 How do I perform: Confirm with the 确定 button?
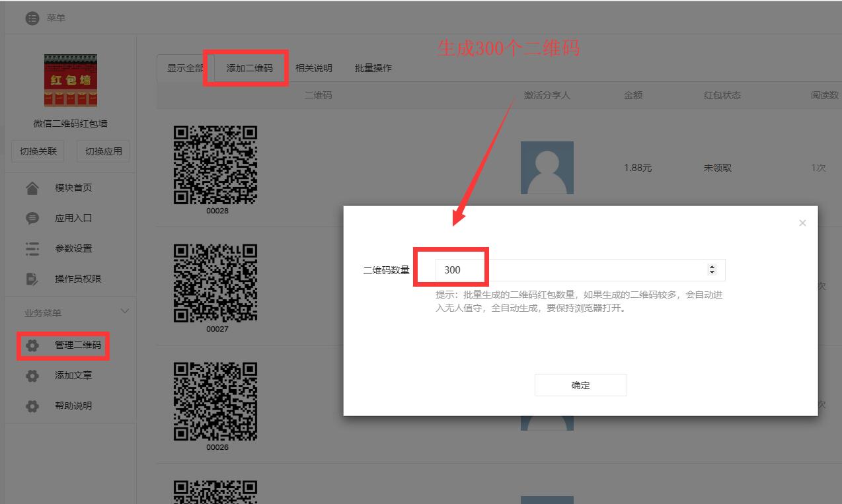[x=580, y=385]
